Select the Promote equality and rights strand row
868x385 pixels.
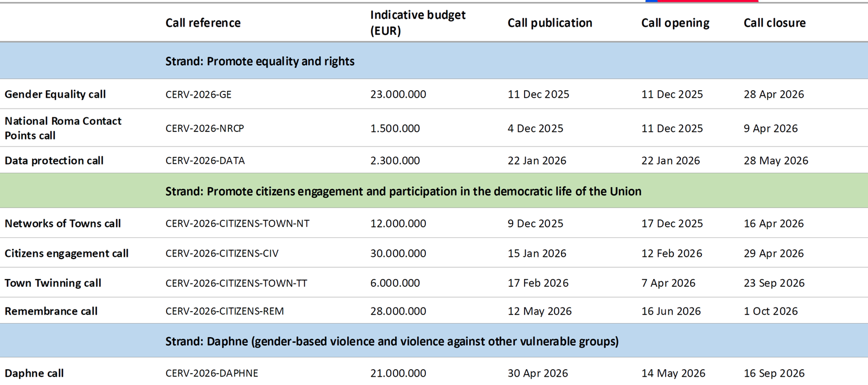(260, 61)
